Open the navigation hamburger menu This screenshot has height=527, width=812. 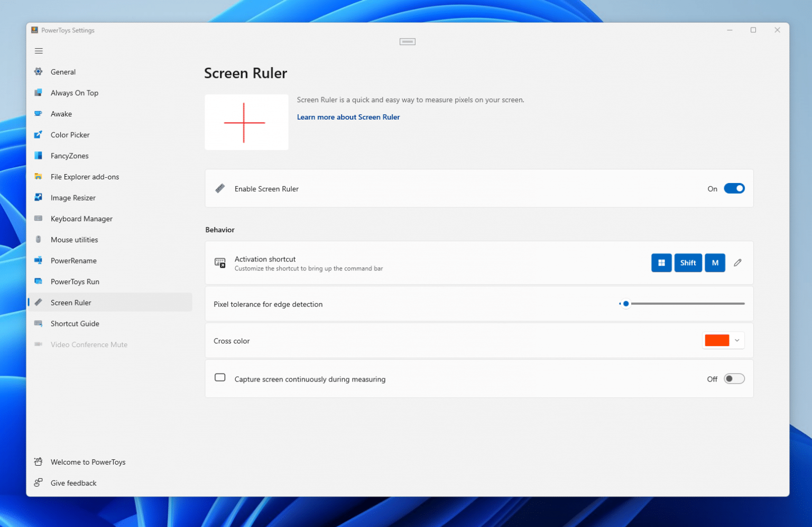39,50
